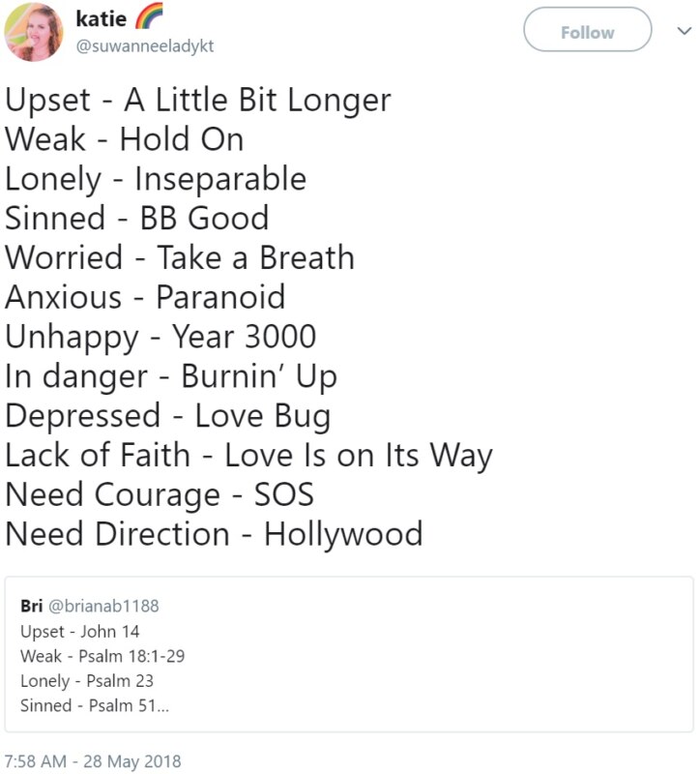Image resolution: width=700 pixels, height=774 pixels.
Task: Click the 'Lack of Faith - Love Is on Its Way' line
Action: (x=248, y=456)
